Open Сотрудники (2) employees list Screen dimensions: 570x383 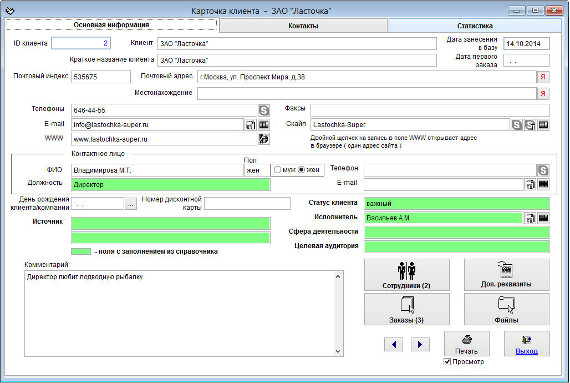(x=406, y=275)
